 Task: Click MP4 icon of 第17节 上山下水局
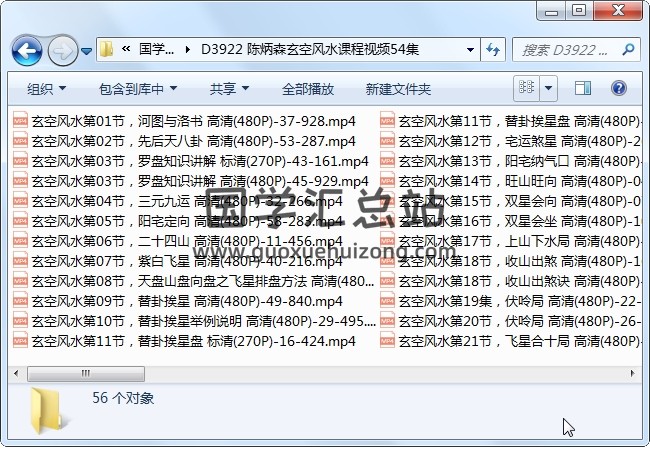[388, 241]
